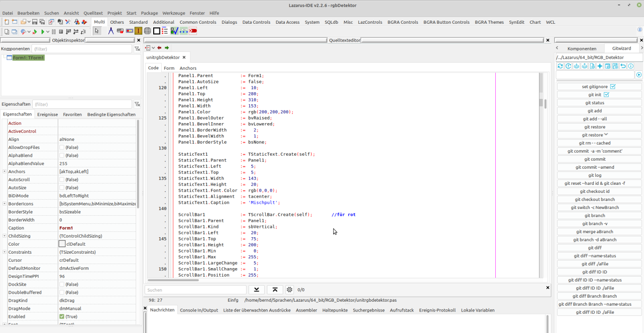The image size is (644, 333).
Task: Click the Gitwizard undo arrow icon
Action: [623, 66]
